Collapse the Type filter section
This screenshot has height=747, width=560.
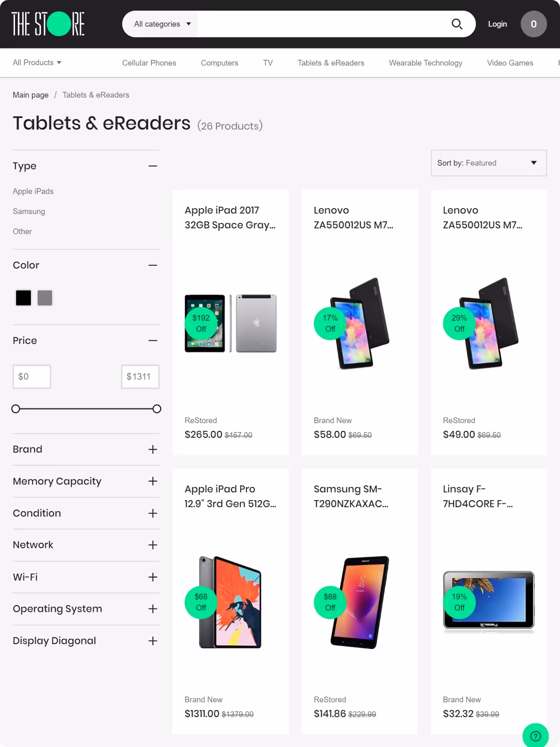point(153,166)
